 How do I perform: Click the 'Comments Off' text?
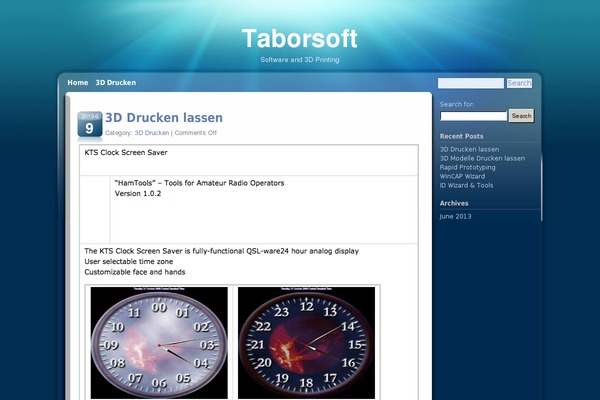196,133
